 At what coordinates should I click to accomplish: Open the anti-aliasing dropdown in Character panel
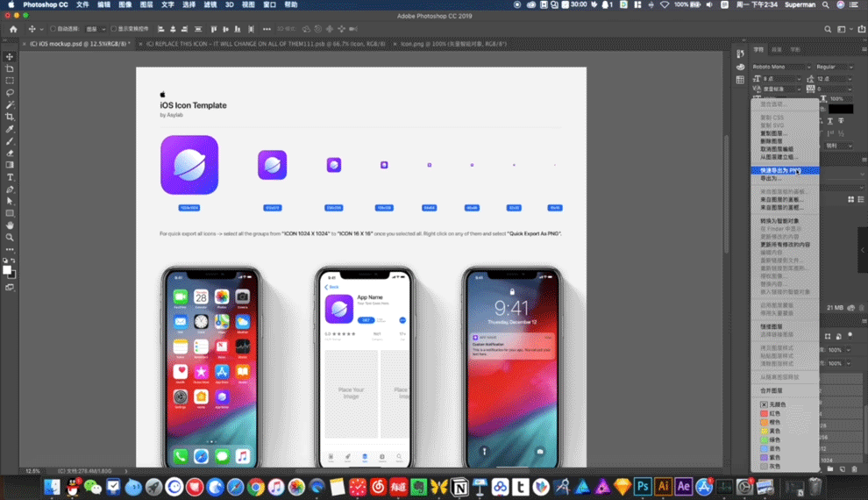pyautogui.click(x=839, y=146)
